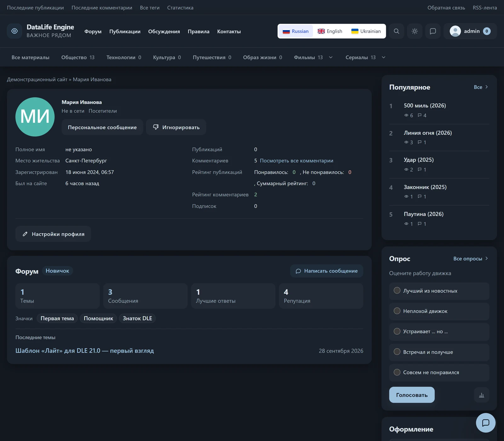Click the poll results bar chart icon
504x441 pixels.
click(482, 395)
